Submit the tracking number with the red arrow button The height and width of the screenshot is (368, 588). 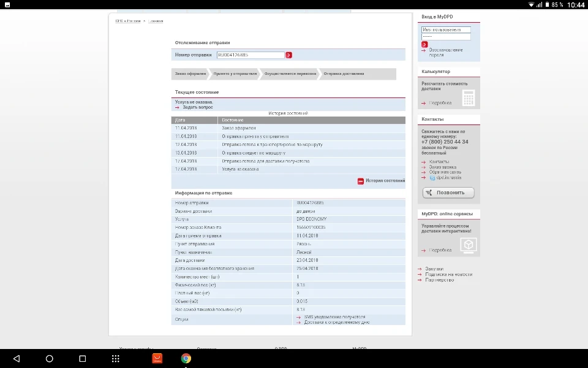pyautogui.click(x=288, y=55)
